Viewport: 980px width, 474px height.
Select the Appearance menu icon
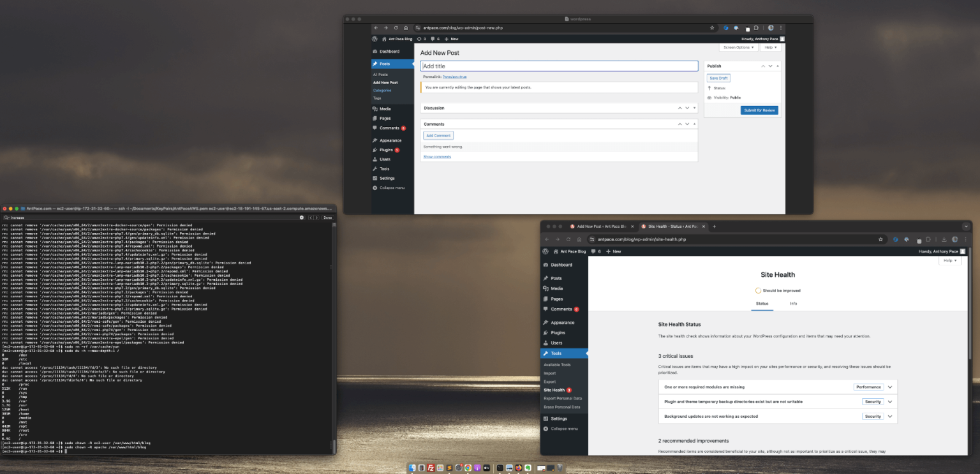pyautogui.click(x=375, y=140)
